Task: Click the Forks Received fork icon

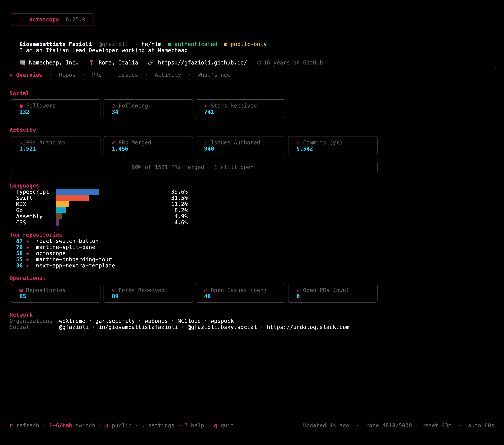Action: 113,291
